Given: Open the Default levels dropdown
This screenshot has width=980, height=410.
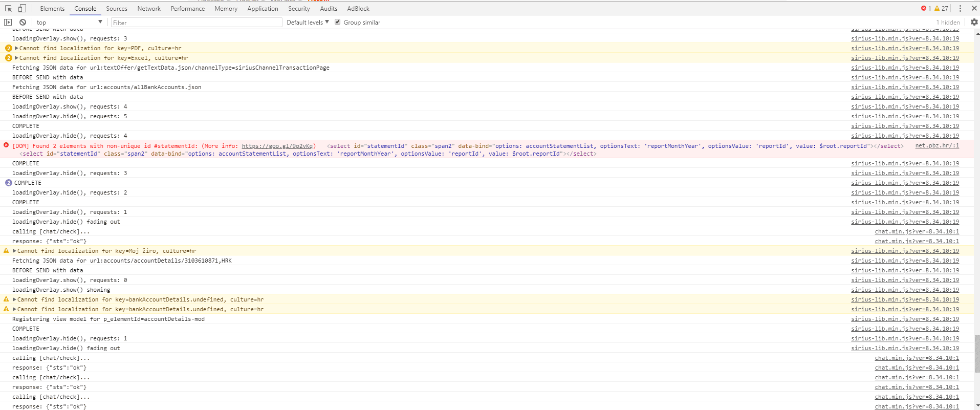Looking at the screenshot, I should tap(308, 23).
